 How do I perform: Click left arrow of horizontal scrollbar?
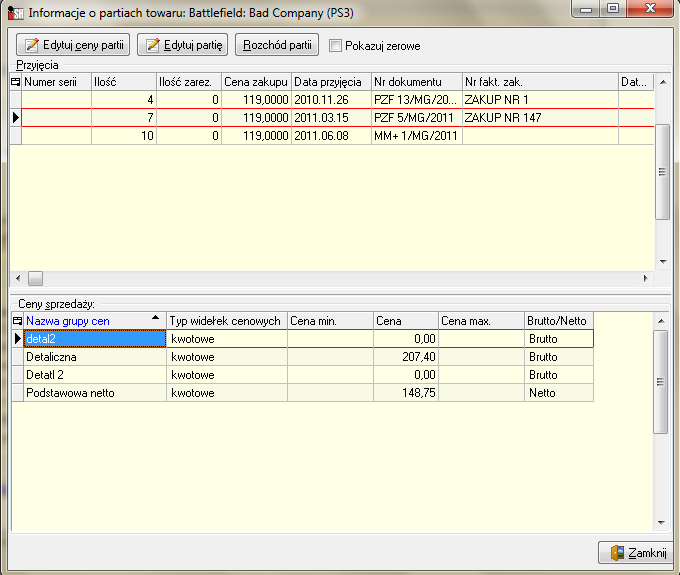(x=18, y=278)
